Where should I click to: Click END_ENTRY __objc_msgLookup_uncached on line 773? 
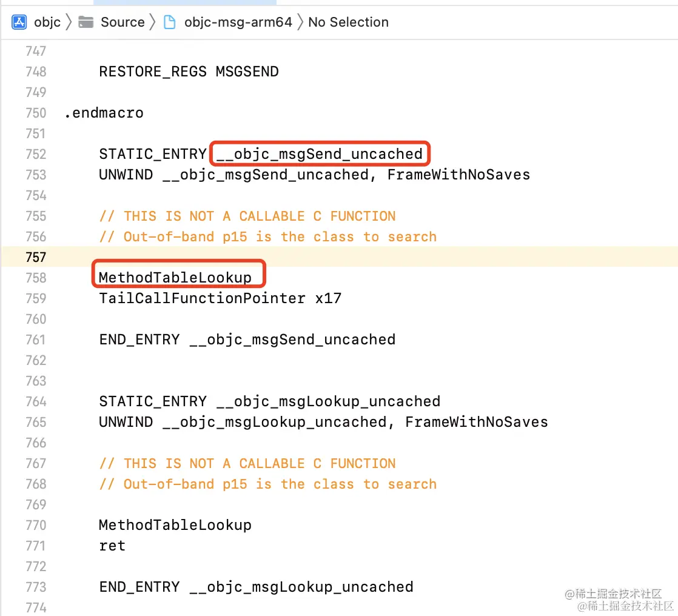coord(257,587)
